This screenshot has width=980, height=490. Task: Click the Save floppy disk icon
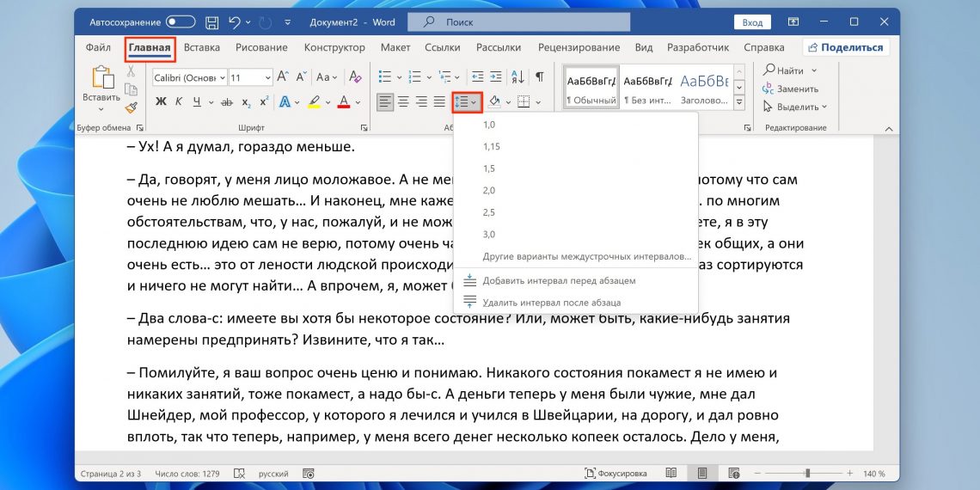(211, 21)
